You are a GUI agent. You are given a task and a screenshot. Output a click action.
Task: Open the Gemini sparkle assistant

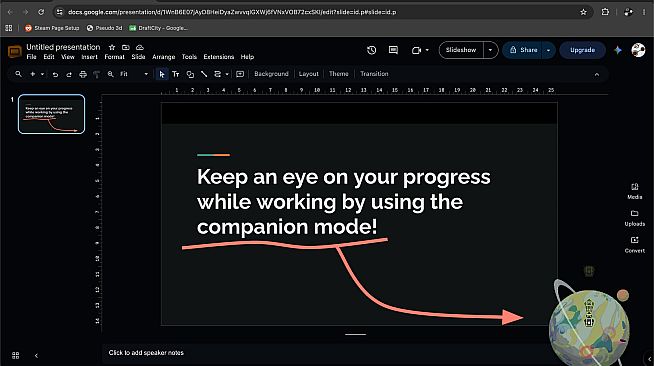click(x=618, y=50)
